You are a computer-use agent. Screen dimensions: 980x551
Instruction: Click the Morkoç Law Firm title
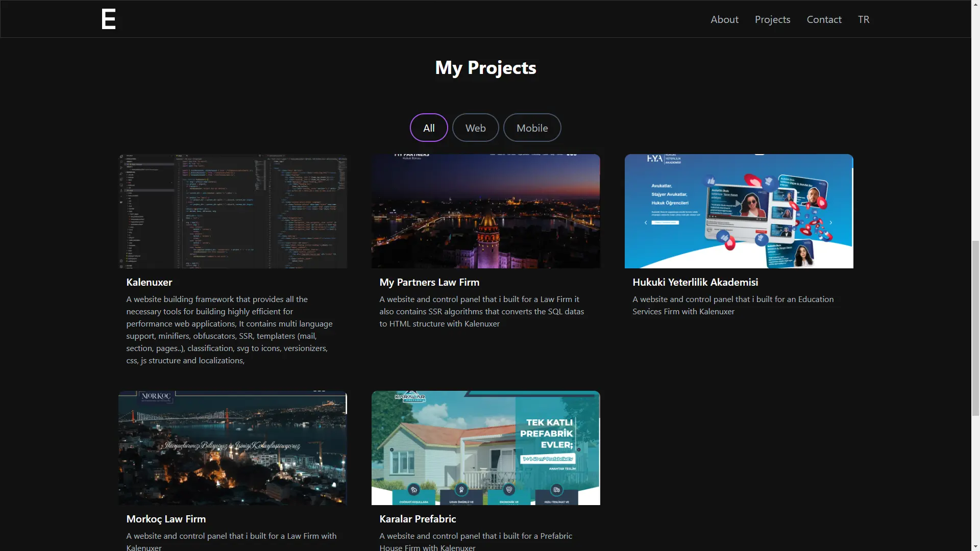[166, 519]
